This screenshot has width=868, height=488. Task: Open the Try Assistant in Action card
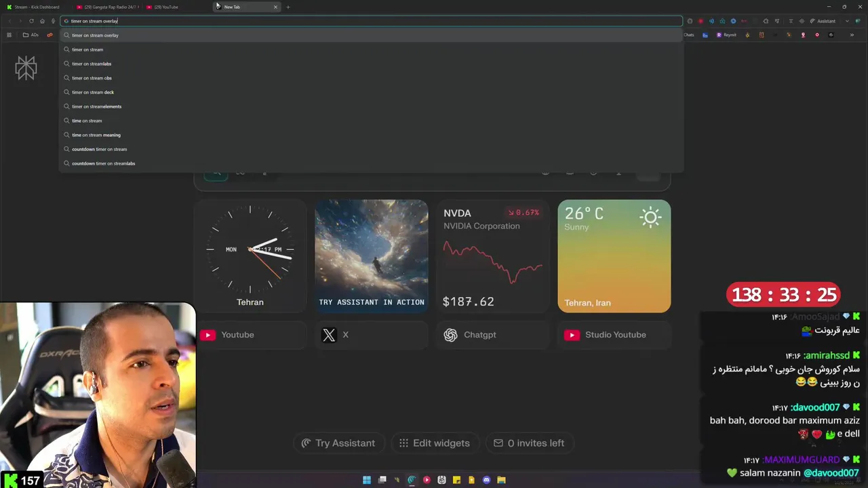point(372,256)
